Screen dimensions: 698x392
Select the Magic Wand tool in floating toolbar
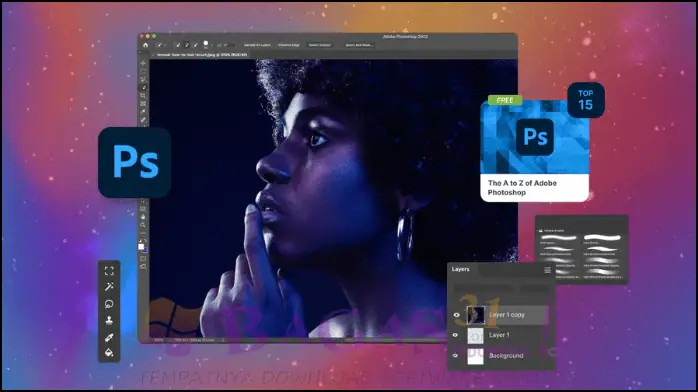(109, 287)
